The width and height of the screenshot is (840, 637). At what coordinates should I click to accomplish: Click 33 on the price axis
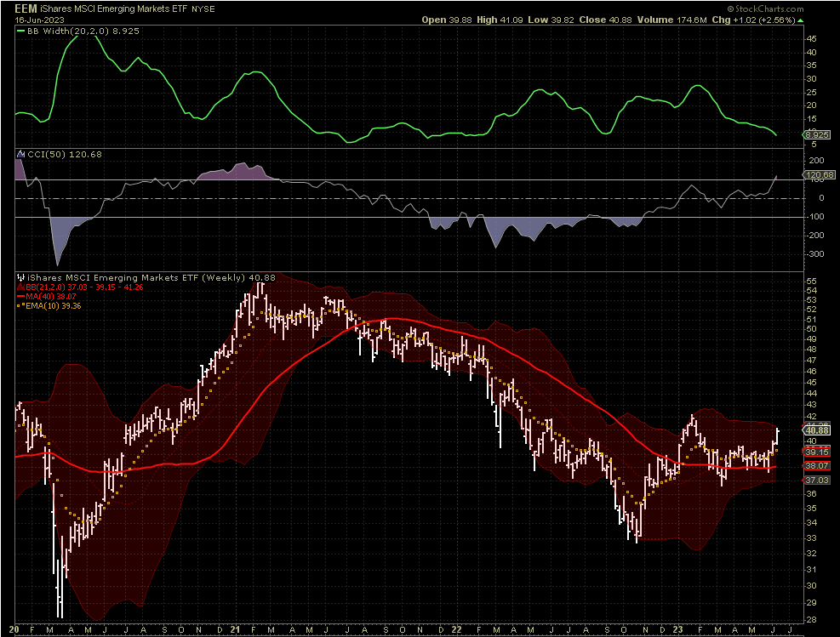click(x=812, y=538)
